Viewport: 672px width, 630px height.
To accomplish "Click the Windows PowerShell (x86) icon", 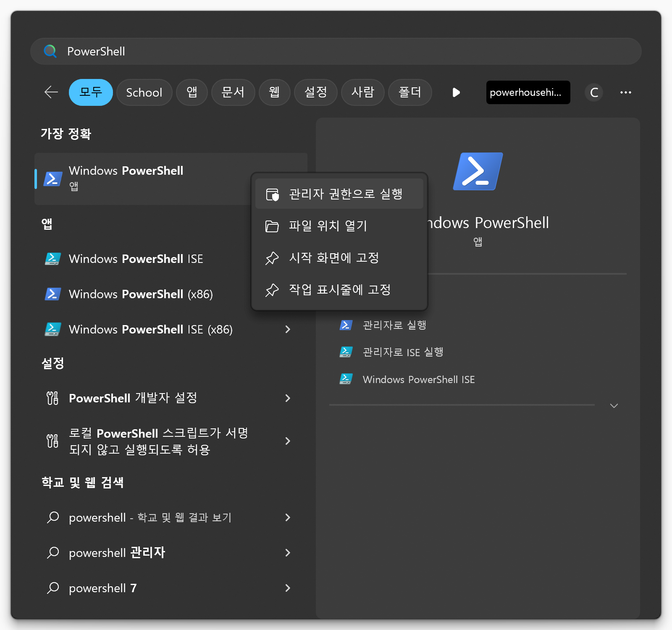I will point(53,294).
